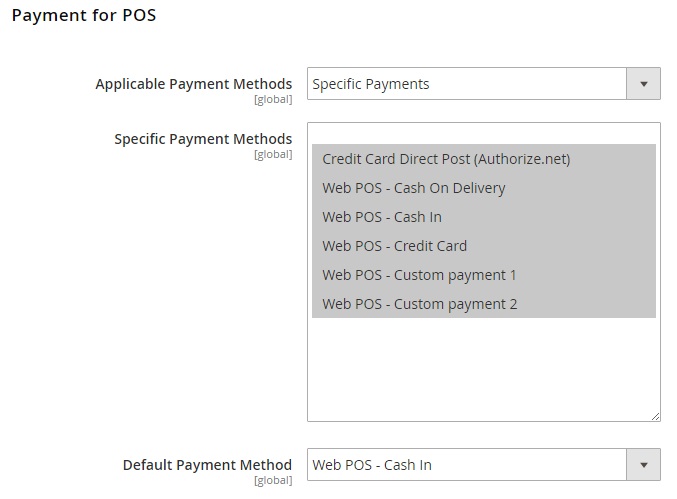Screen dimensions: 677x499
Task: Click [global] scope under Applicable Payment Methods
Action: 273,99
